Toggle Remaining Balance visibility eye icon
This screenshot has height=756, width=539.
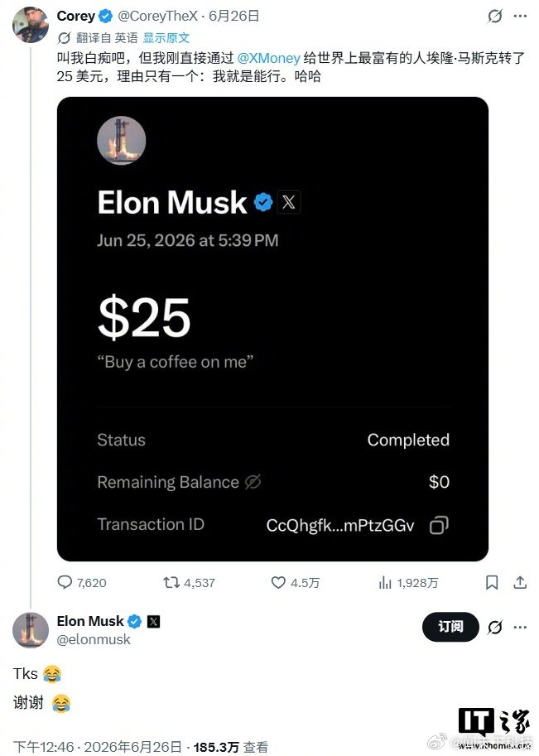coord(253,482)
